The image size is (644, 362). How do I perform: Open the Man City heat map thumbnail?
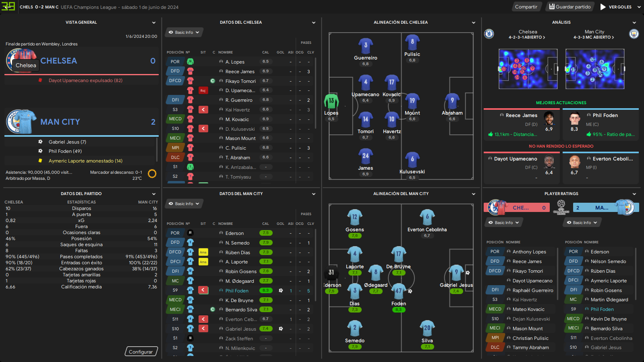pos(595,69)
